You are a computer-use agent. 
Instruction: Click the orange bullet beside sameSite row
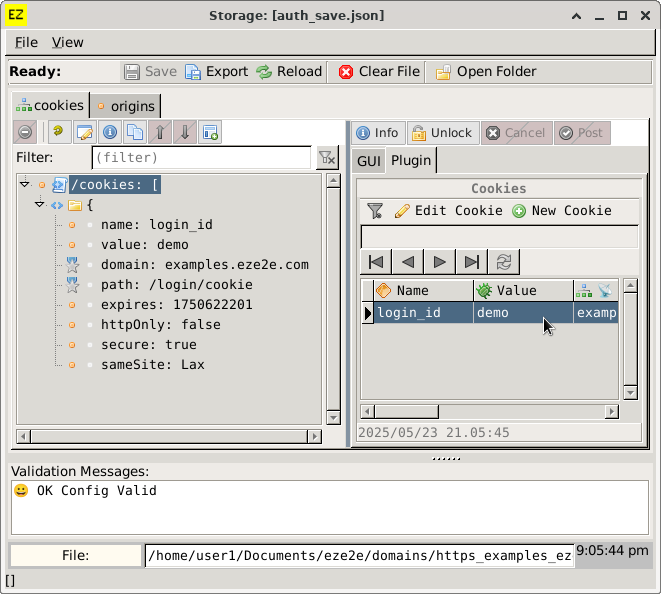[x=72, y=365]
